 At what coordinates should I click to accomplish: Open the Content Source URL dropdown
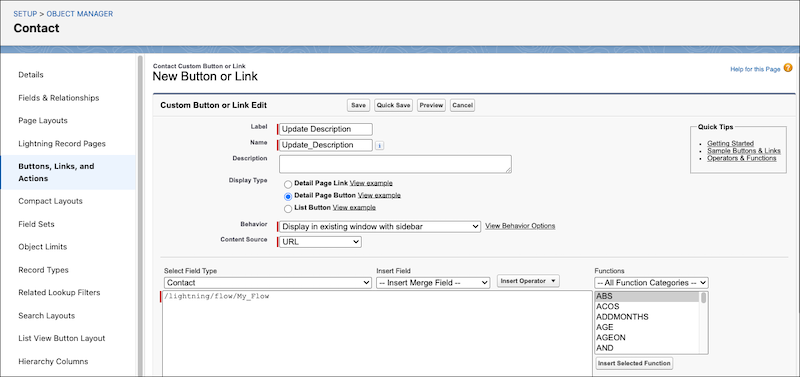tap(320, 242)
